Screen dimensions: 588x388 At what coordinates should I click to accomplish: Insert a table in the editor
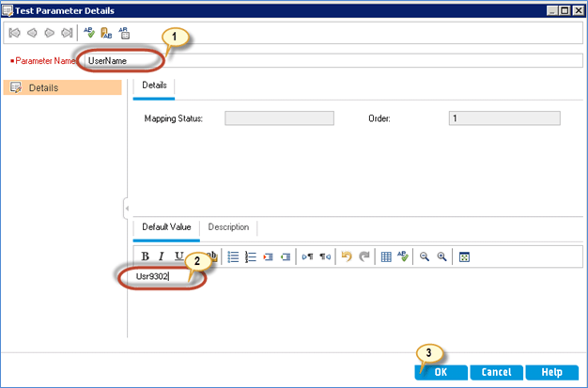click(x=386, y=256)
